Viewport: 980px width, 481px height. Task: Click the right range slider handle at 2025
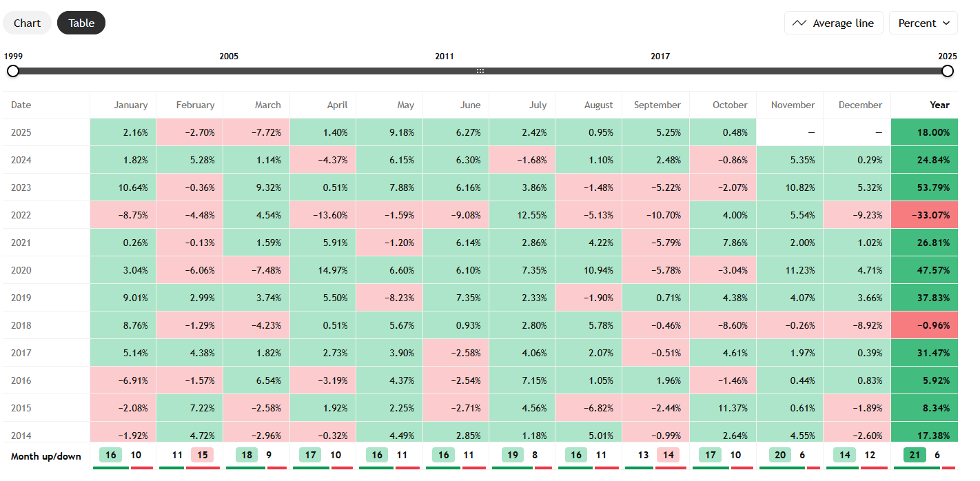pyautogui.click(x=948, y=71)
